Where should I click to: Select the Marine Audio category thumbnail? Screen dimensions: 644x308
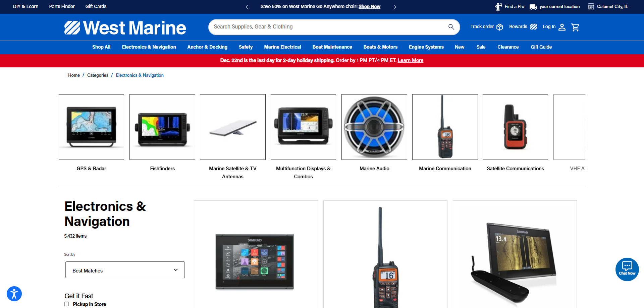click(x=374, y=127)
